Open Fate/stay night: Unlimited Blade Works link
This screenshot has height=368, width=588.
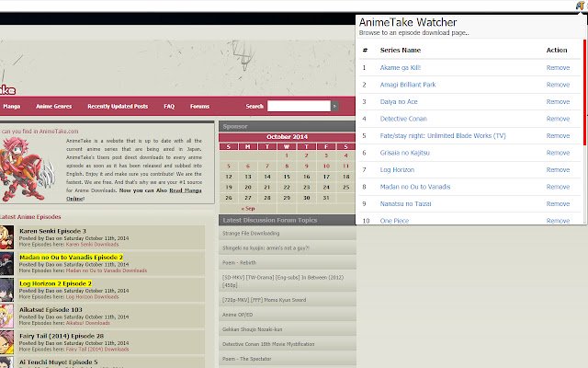[443, 135]
